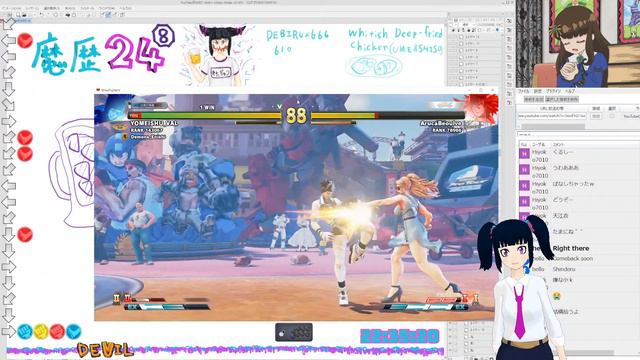Click the purple H avatar beside くるしー
Viewport: 640px width, 360px height.
(x=524, y=154)
